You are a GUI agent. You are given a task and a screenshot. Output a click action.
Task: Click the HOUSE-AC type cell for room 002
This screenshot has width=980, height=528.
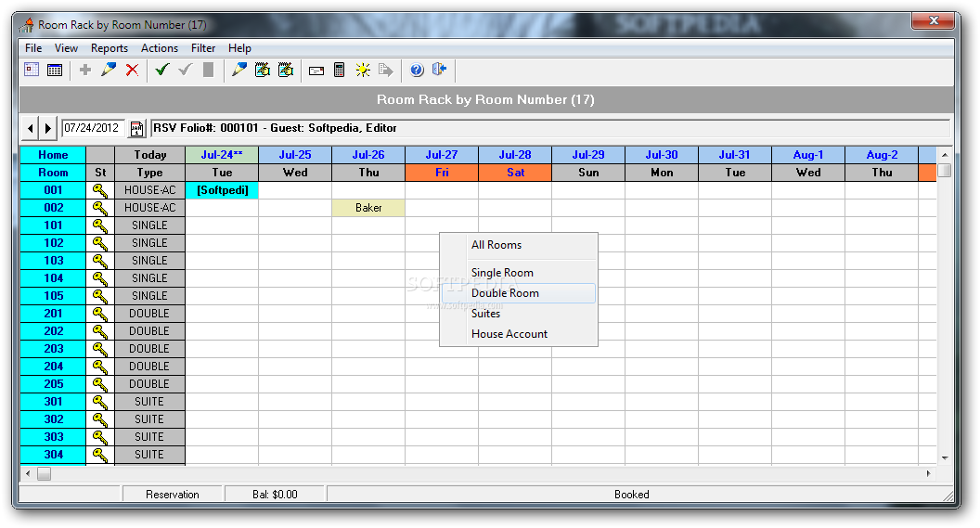click(150, 208)
